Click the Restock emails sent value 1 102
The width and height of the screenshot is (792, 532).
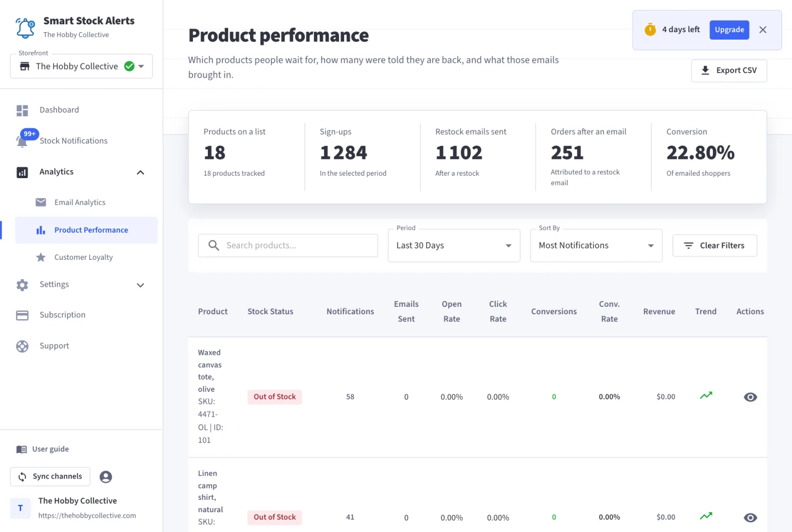click(x=459, y=153)
